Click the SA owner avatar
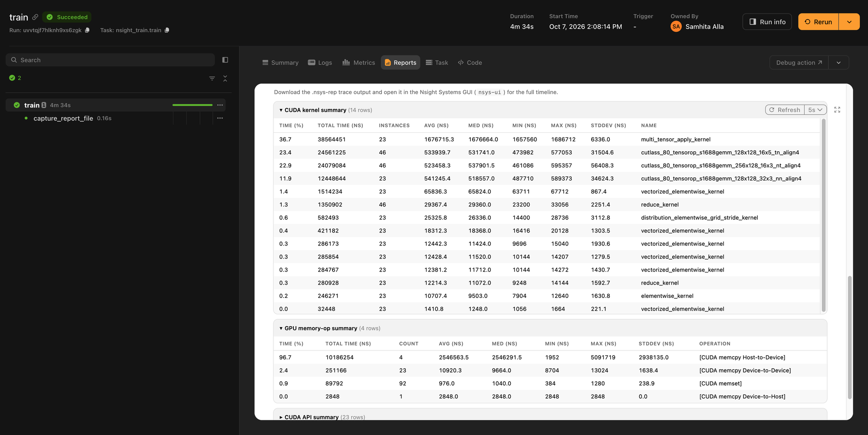 tap(676, 26)
